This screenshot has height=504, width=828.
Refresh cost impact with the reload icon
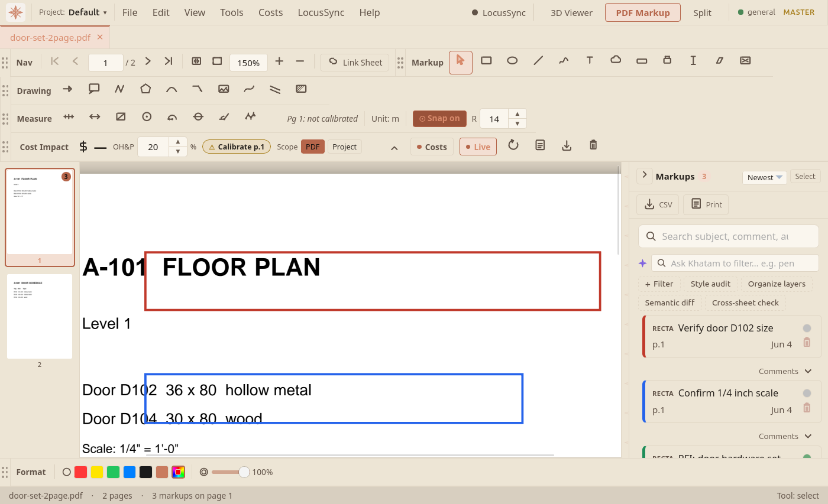(x=513, y=145)
